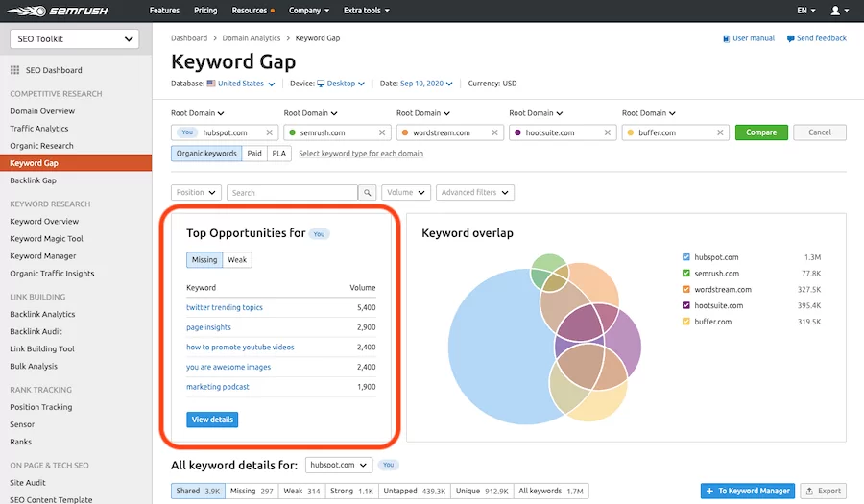Viewport: 864px width, 504px height.
Task: Toggle hubspot.com checkbox in overlap legend
Action: pyautogui.click(x=686, y=256)
